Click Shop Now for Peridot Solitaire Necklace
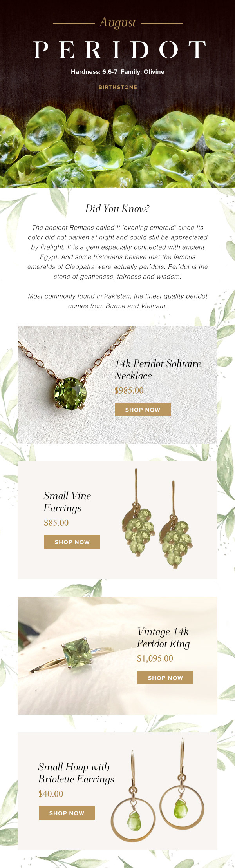This screenshot has width=235, height=868. pos(143,410)
